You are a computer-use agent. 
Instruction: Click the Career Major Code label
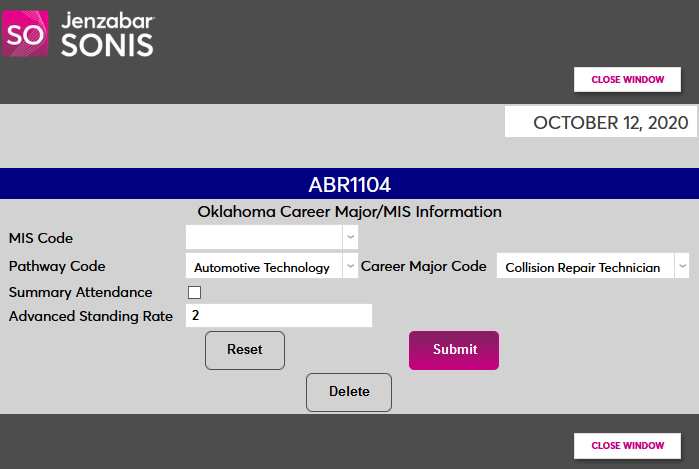pos(423,267)
